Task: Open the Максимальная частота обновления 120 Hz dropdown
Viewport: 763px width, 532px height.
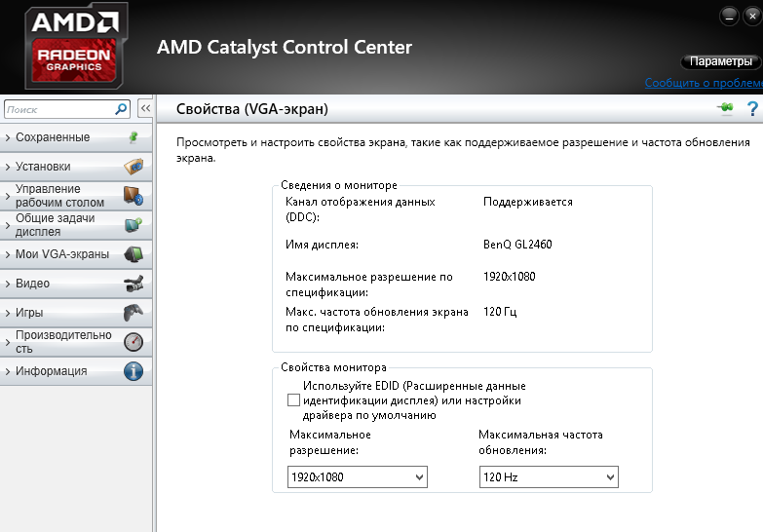Action: coord(549,477)
